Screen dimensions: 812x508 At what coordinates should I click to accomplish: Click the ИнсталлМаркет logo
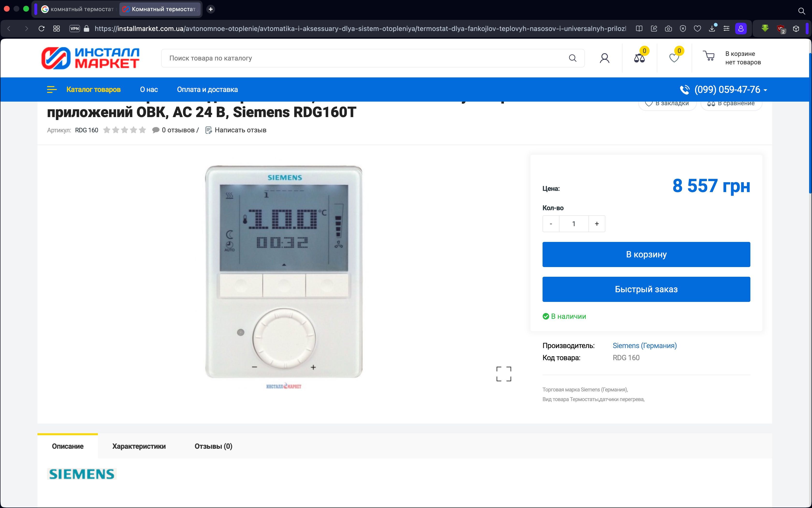pyautogui.click(x=90, y=58)
